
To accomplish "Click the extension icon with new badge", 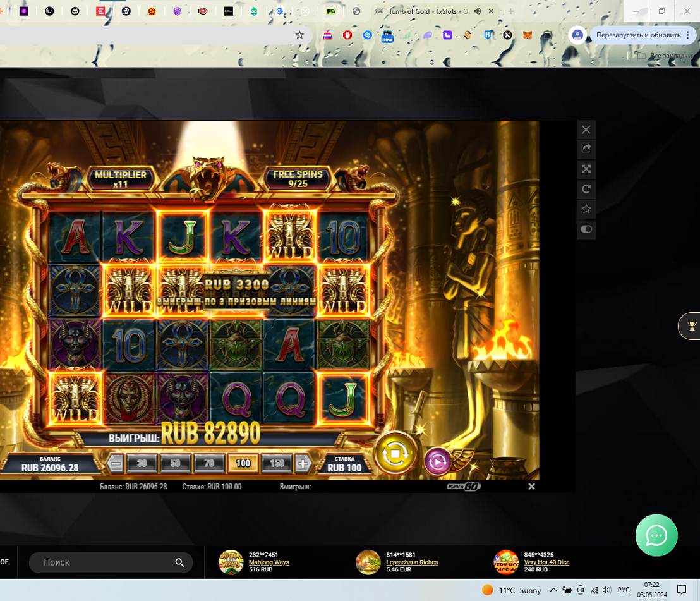I will coord(387,36).
